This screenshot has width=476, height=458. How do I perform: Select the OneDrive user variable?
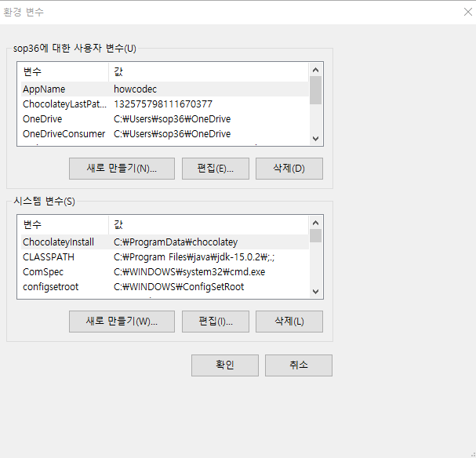(165, 119)
